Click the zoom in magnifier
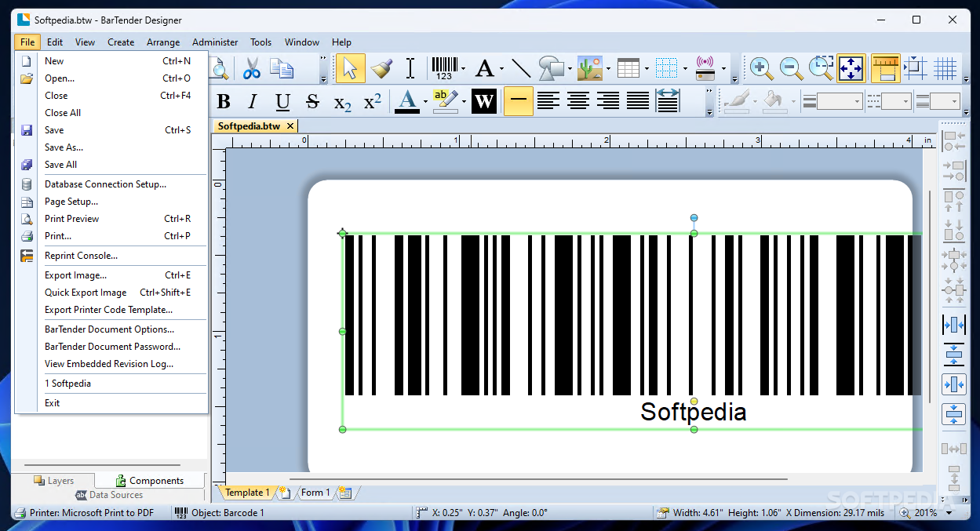 760,68
